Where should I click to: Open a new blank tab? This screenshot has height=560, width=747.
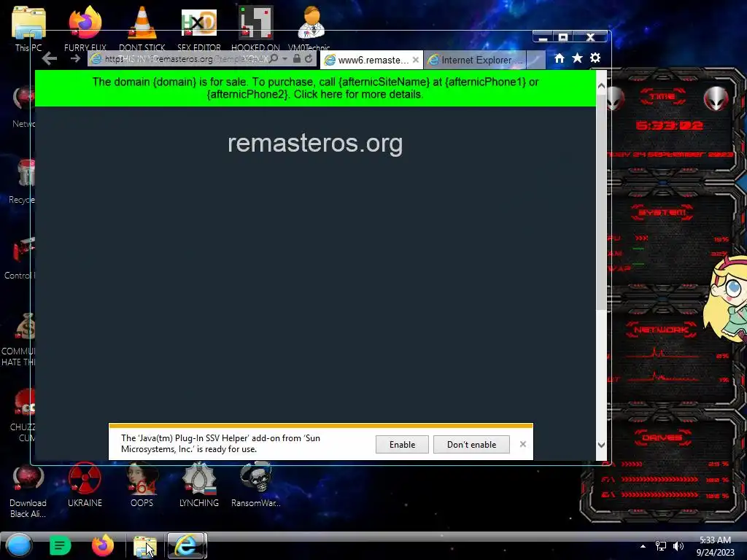pyautogui.click(x=536, y=60)
